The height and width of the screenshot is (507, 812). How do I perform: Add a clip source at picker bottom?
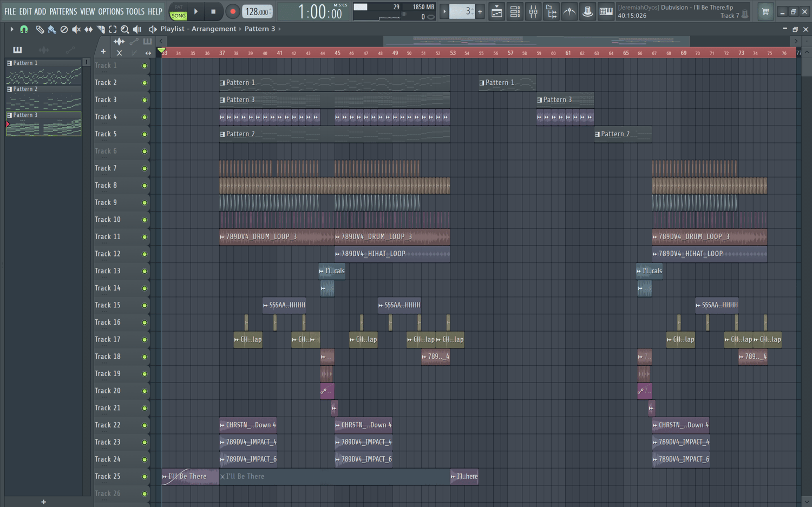tap(44, 502)
